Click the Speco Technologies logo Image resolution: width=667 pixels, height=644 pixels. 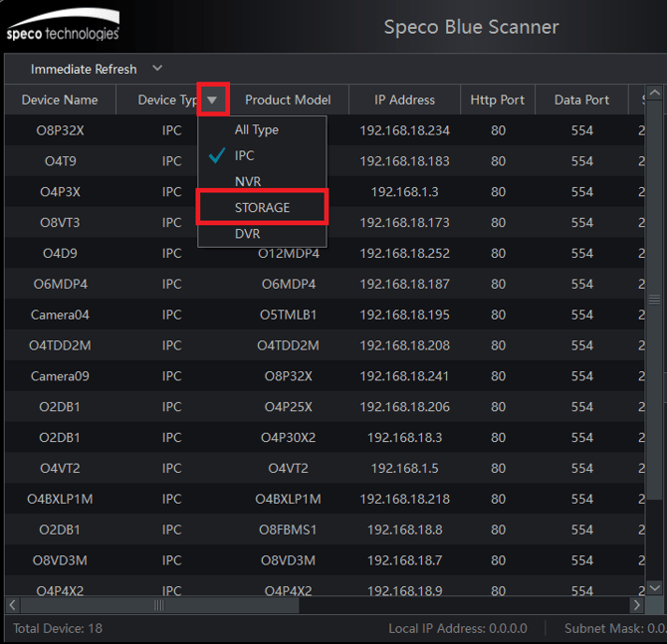[x=63, y=27]
